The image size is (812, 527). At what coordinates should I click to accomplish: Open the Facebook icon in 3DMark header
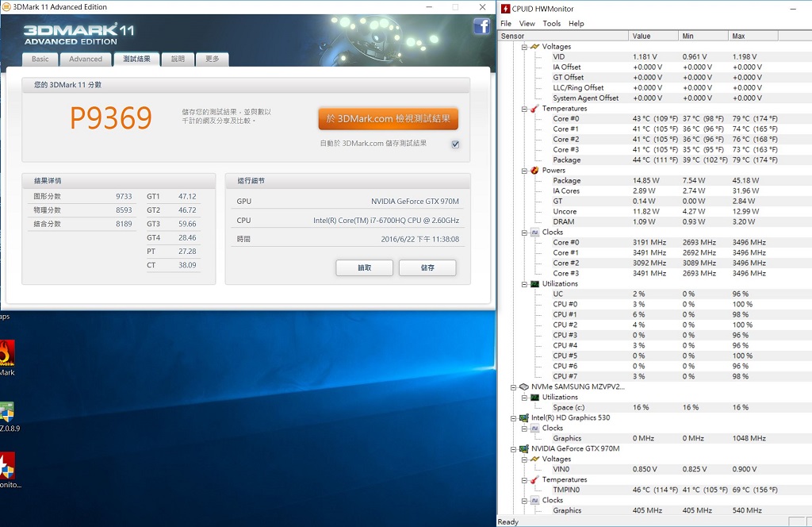coord(481,26)
